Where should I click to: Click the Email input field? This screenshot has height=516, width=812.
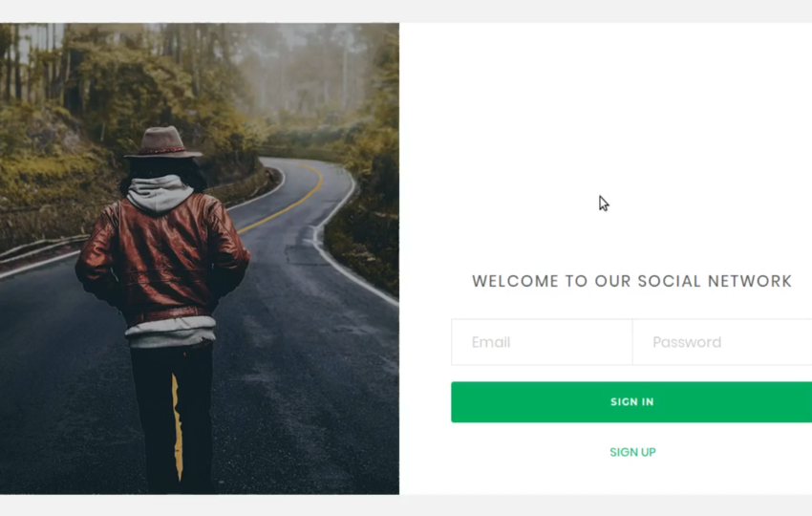point(542,342)
